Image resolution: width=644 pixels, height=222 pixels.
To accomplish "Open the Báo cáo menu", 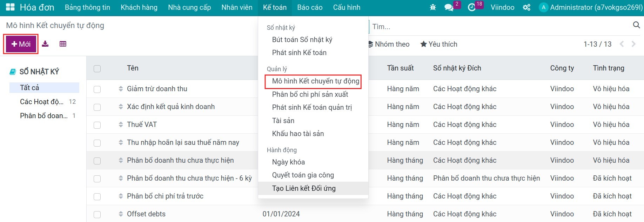I will click(x=310, y=7).
